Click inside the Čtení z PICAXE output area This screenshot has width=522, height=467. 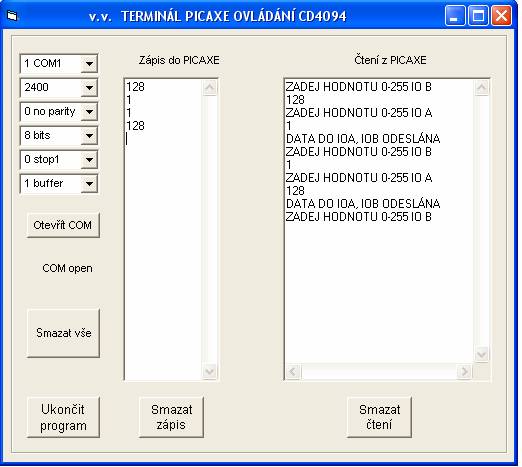click(x=379, y=222)
